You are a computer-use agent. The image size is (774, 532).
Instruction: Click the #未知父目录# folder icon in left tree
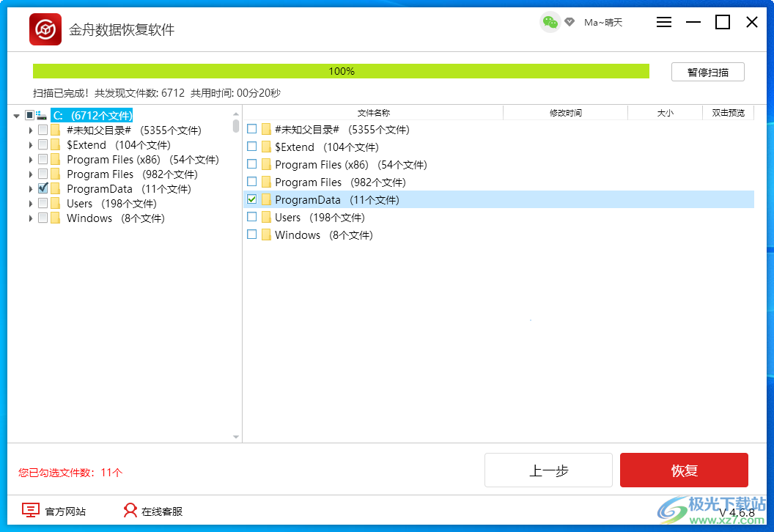[x=55, y=130]
